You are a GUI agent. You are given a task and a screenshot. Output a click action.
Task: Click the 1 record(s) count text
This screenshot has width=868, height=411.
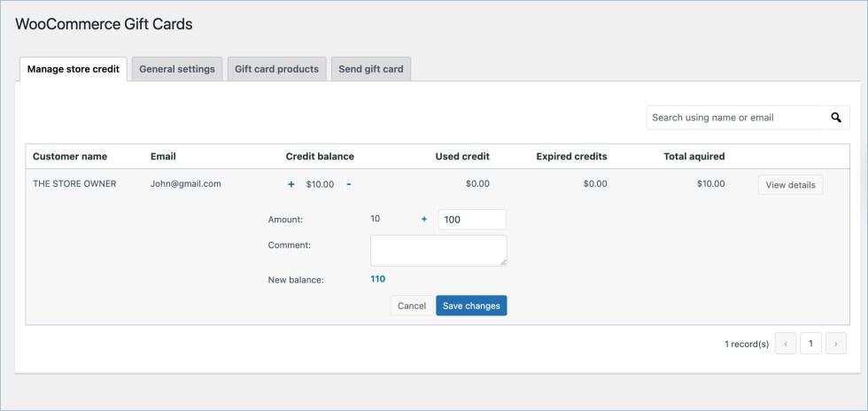[x=747, y=344]
